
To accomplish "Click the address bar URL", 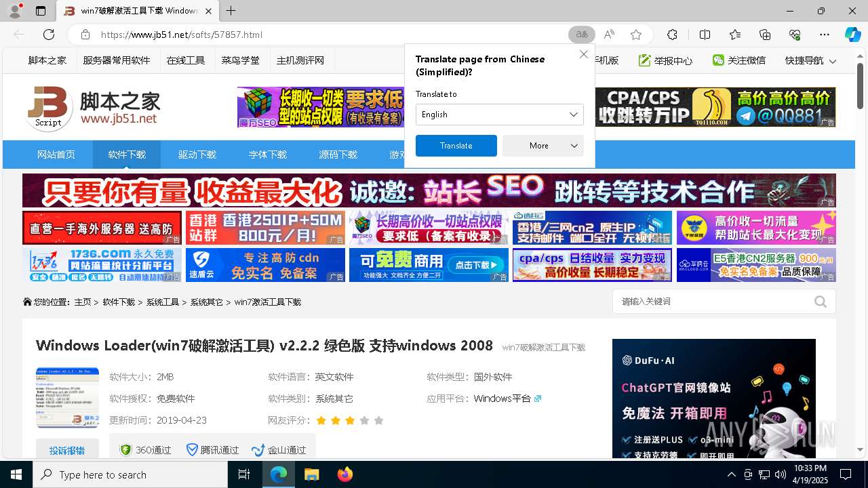I will coord(182,35).
